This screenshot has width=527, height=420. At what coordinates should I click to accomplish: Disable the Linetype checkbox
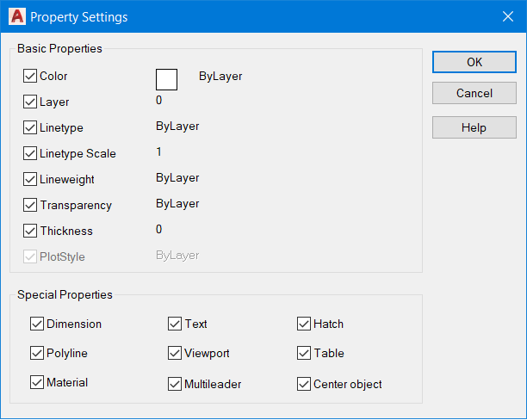click(x=31, y=127)
